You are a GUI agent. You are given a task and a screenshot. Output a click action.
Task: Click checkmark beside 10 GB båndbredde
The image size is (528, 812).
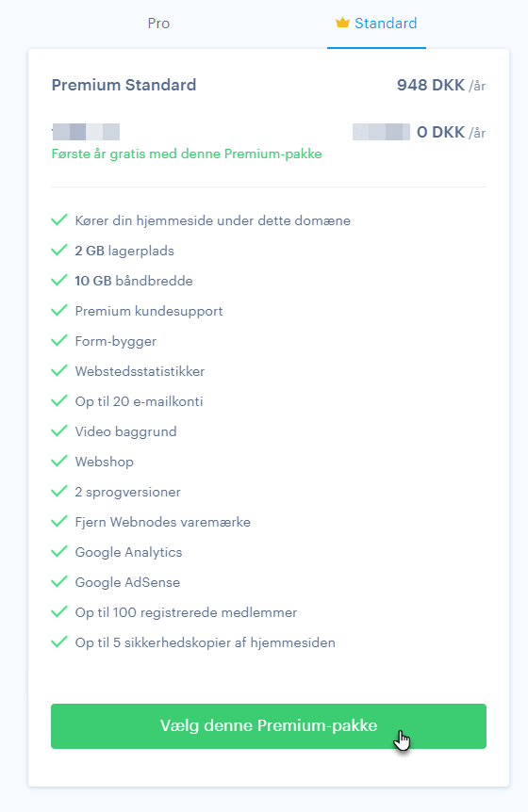(x=59, y=280)
